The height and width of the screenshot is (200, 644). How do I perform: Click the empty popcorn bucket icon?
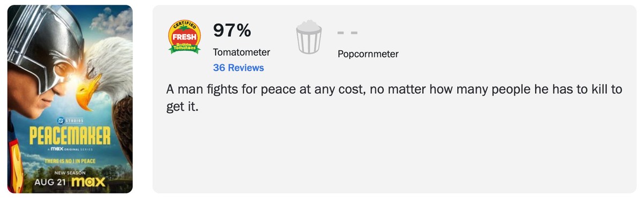(x=309, y=37)
